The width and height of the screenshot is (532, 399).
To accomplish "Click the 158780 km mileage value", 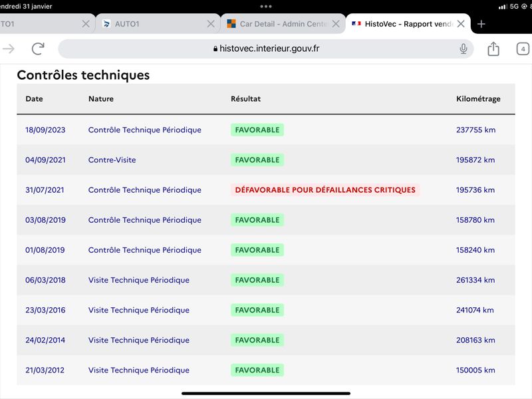I will (x=475, y=220).
